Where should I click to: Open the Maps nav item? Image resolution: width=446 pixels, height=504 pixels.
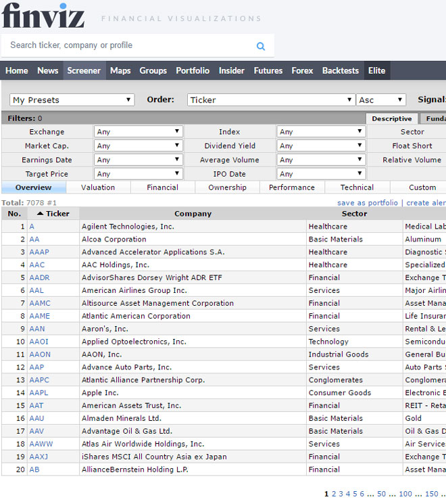pyautogui.click(x=120, y=70)
